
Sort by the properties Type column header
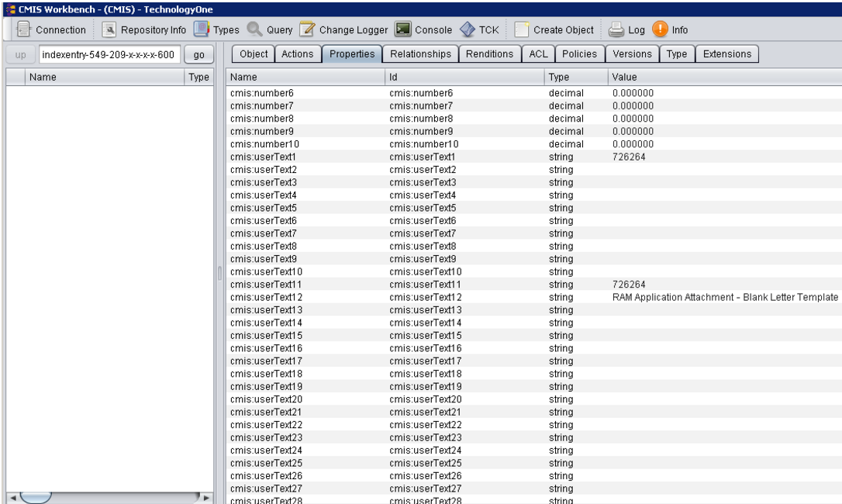coord(576,77)
